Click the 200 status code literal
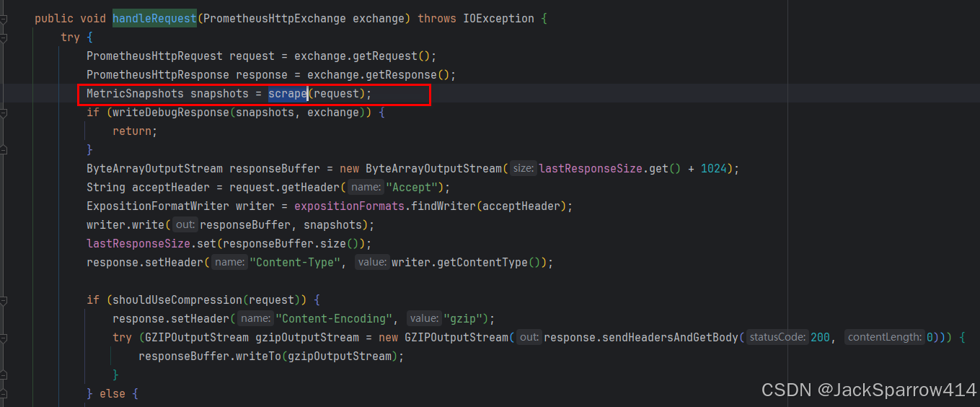Image resolution: width=980 pixels, height=407 pixels. [820, 338]
